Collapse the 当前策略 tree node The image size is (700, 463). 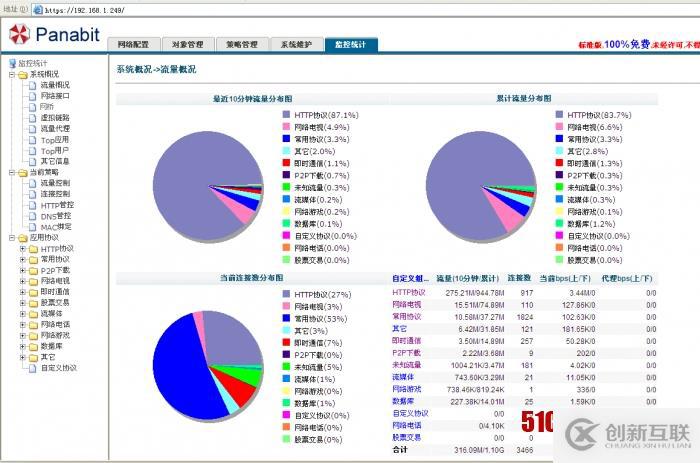click(x=12, y=173)
